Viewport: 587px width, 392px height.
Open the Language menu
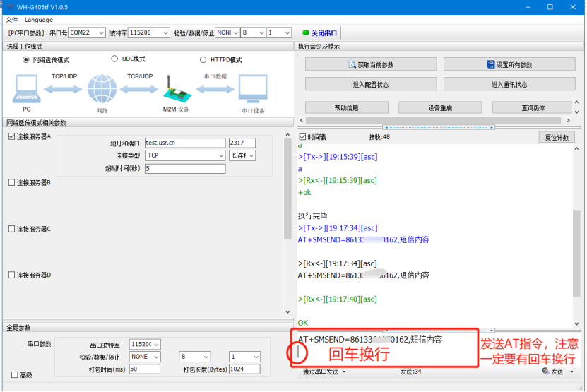(x=38, y=20)
